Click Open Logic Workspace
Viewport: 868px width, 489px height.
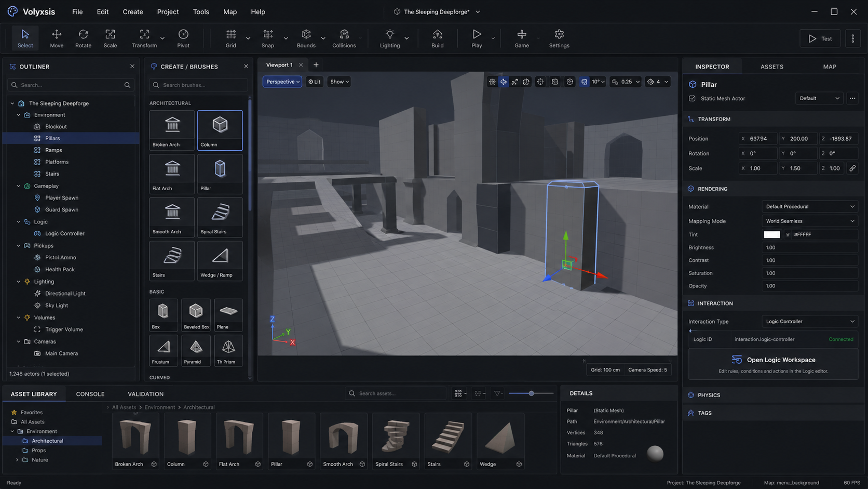coord(774,364)
